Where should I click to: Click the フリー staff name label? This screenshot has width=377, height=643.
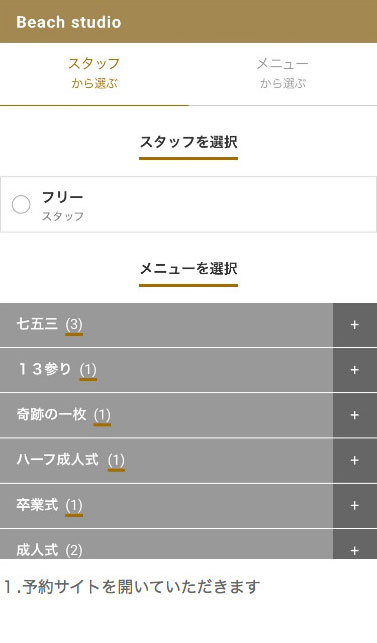click(x=62, y=197)
